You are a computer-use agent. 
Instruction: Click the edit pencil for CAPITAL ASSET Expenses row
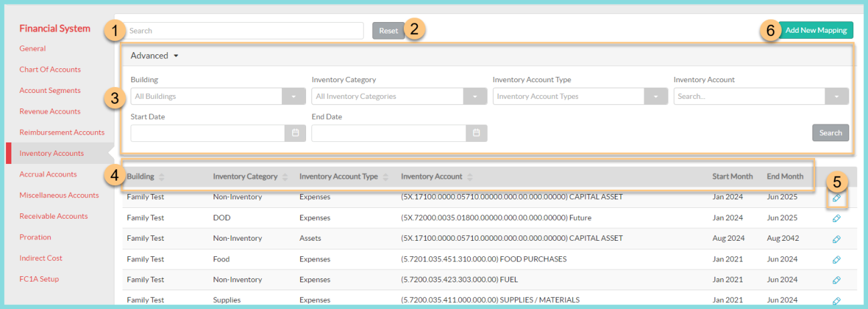(837, 198)
